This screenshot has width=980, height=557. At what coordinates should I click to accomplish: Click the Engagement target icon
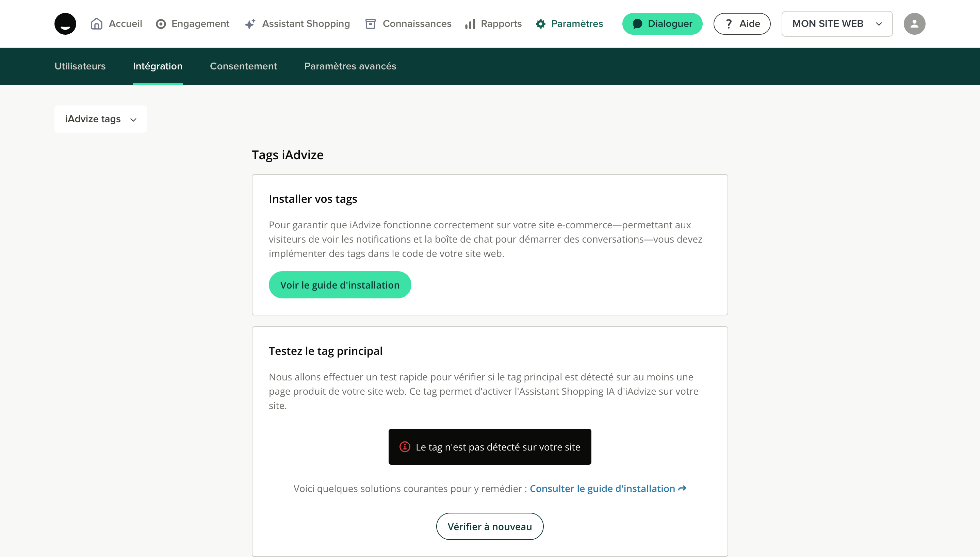pyautogui.click(x=161, y=24)
